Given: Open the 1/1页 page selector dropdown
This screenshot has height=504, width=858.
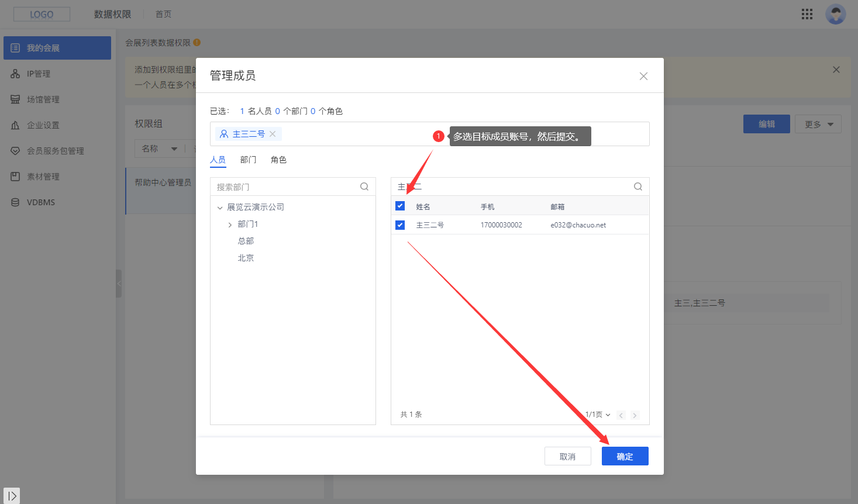Looking at the screenshot, I should click(x=598, y=415).
